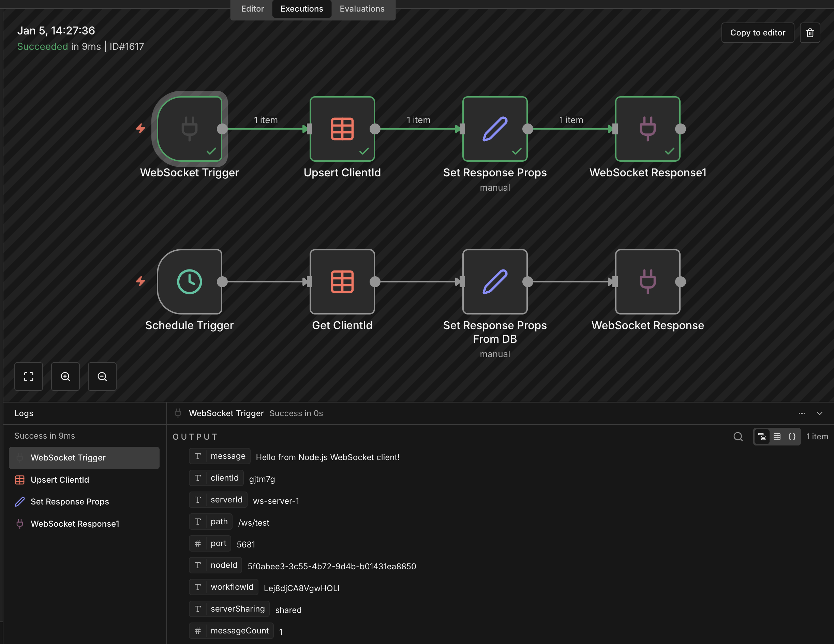
Task: Collapse the logs panel with chevron
Action: (x=819, y=413)
